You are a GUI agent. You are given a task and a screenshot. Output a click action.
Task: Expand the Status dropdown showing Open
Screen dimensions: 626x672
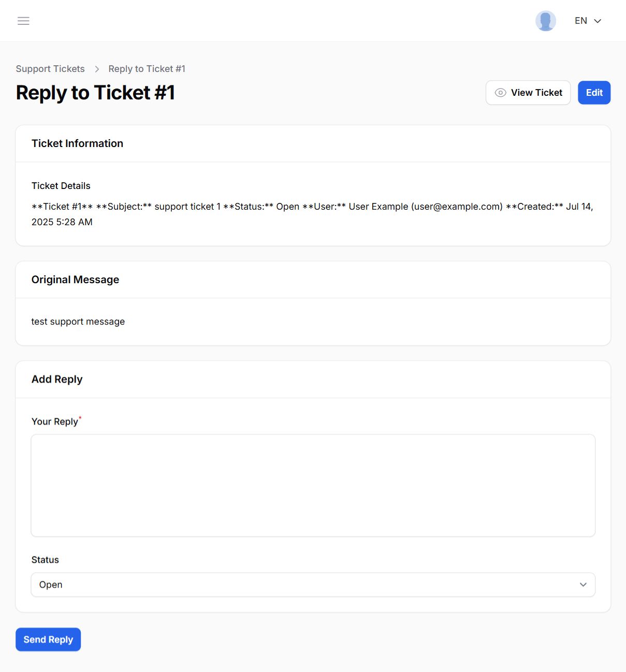coord(312,585)
